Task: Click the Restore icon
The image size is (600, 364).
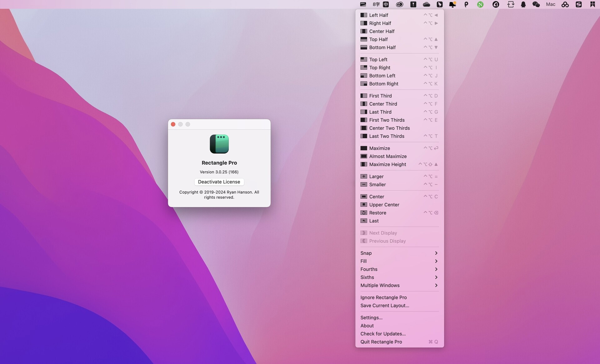Action: 364,213
